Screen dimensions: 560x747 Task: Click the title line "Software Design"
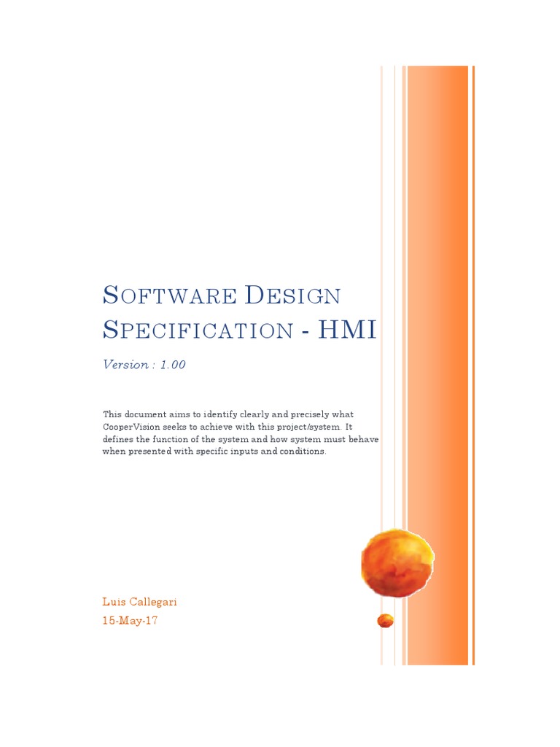pos(222,295)
